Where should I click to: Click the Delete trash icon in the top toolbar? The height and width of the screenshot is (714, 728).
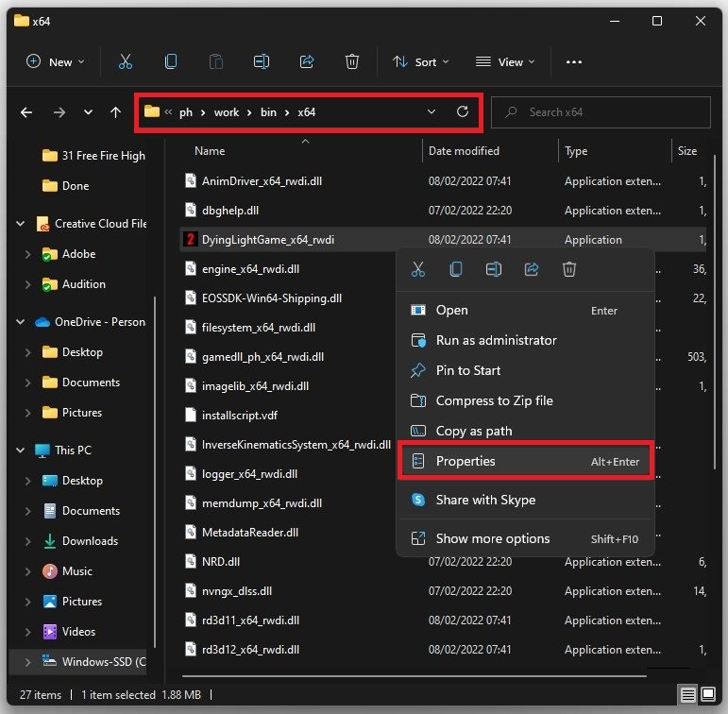352,61
